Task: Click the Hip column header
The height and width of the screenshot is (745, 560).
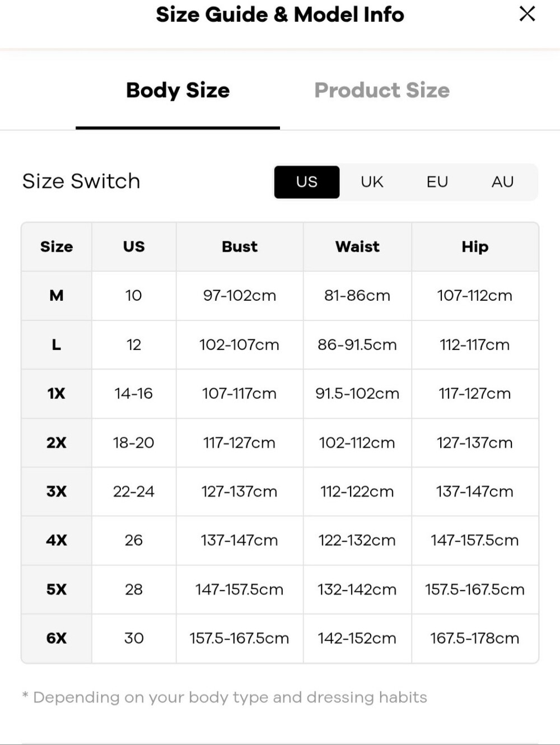Action: [475, 247]
